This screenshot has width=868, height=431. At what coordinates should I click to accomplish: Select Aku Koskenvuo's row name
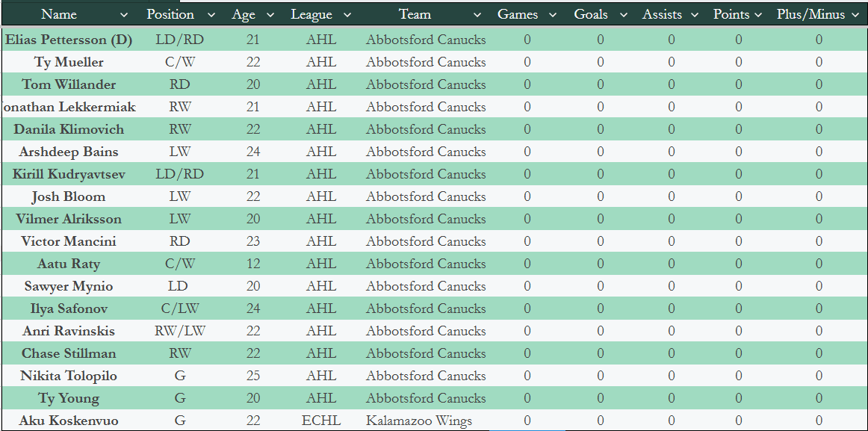[x=69, y=421]
